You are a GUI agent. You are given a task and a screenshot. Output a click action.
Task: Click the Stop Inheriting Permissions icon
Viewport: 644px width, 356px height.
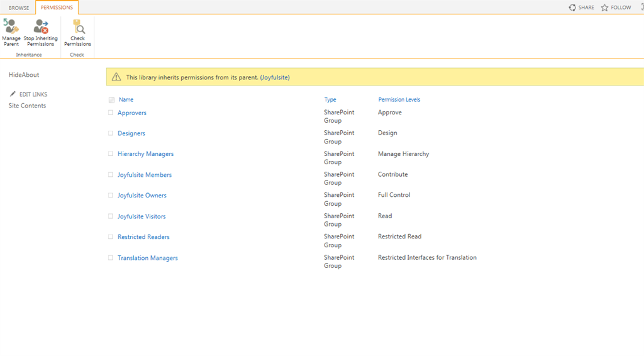pyautogui.click(x=42, y=26)
